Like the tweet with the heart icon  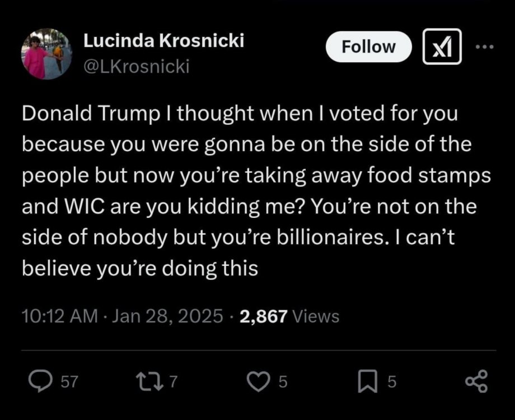[259, 382]
